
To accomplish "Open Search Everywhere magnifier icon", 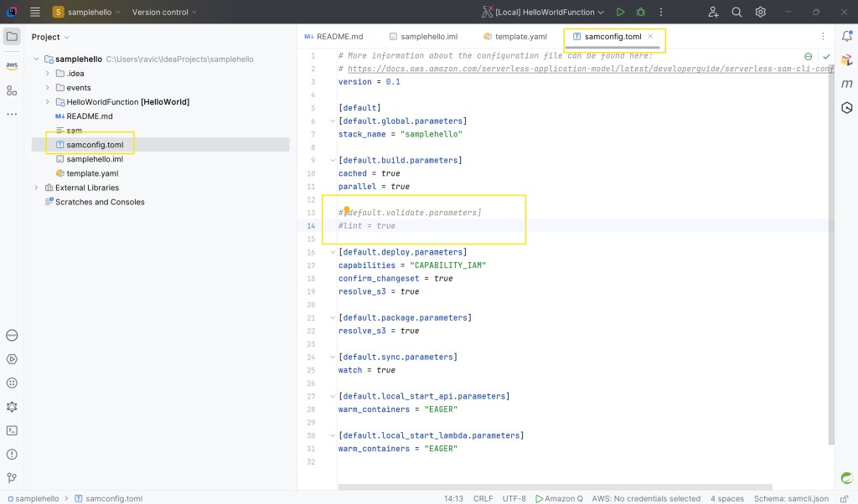I will 737,13.
